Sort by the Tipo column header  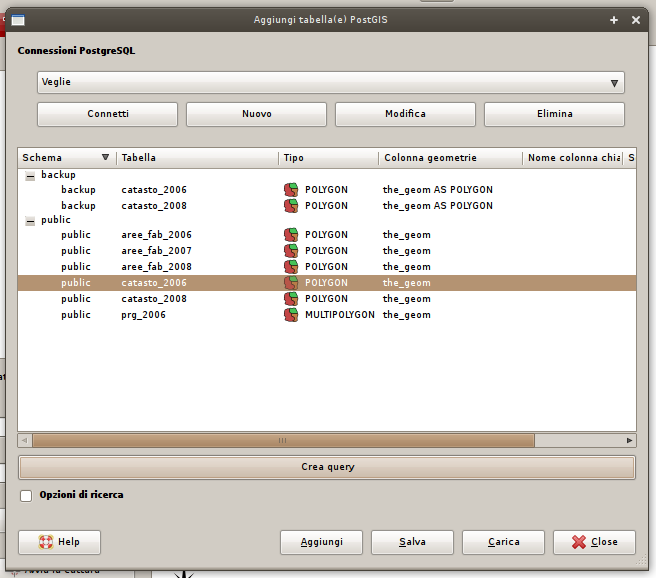pyautogui.click(x=328, y=158)
